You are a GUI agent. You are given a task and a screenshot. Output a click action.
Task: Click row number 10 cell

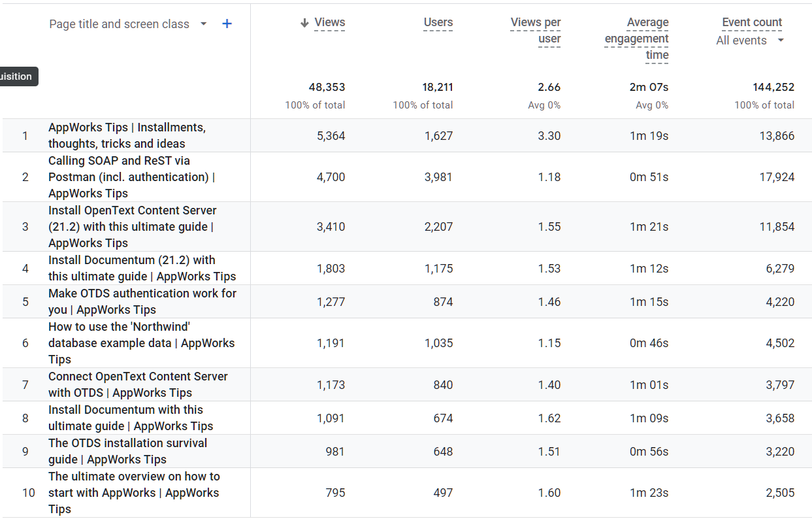click(29, 493)
